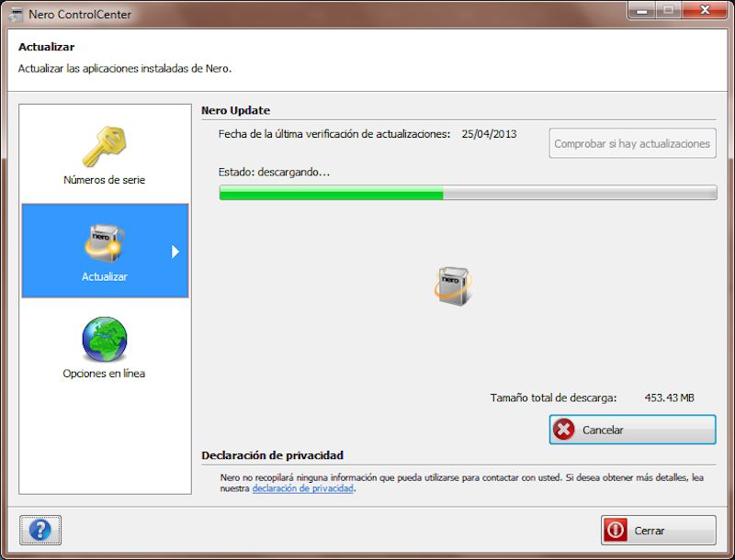Screen dimensions: 735x560
Task: Open the declaración de privacidad link
Action: (303, 488)
